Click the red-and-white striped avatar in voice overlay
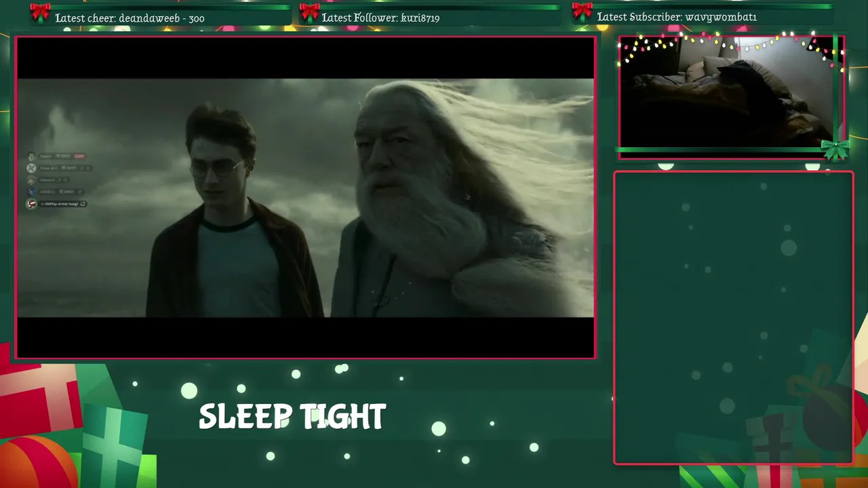The image size is (868, 488). [31, 204]
